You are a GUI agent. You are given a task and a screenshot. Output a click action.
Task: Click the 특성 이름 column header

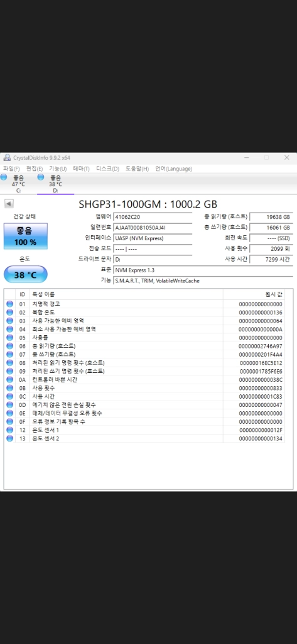click(x=126, y=294)
